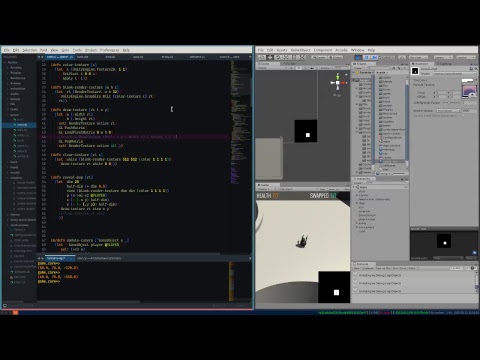This screenshot has height=360, width=480.
Task: Click the material preview icon in Inspector header
Action: pyautogui.click(x=415, y=71)
